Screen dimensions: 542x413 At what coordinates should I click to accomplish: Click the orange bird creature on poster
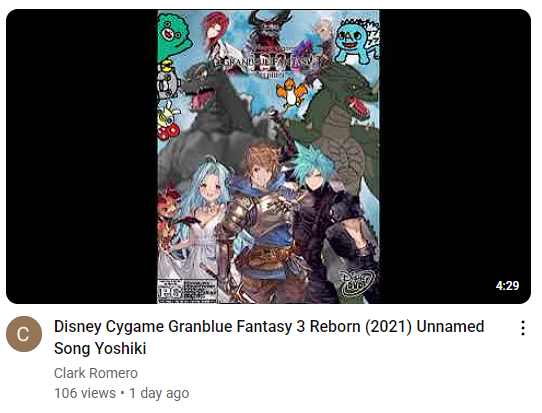pyautogui.click(x=292, y=93)
